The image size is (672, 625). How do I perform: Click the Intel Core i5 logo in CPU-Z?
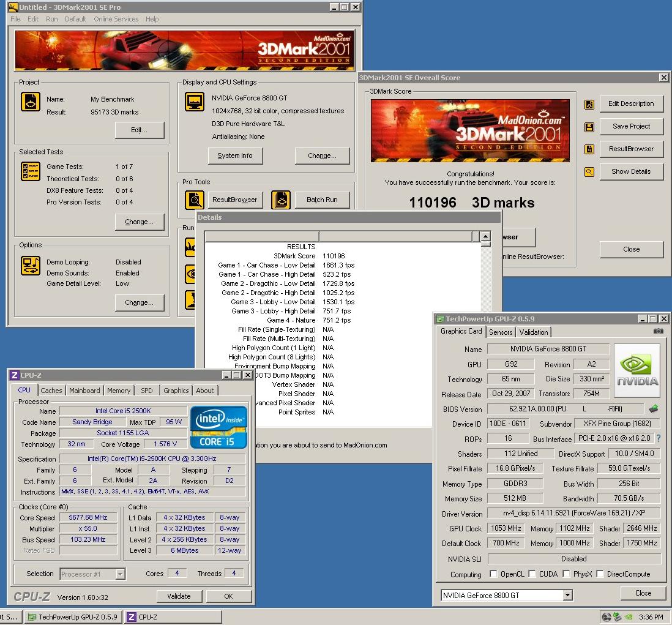218,427
